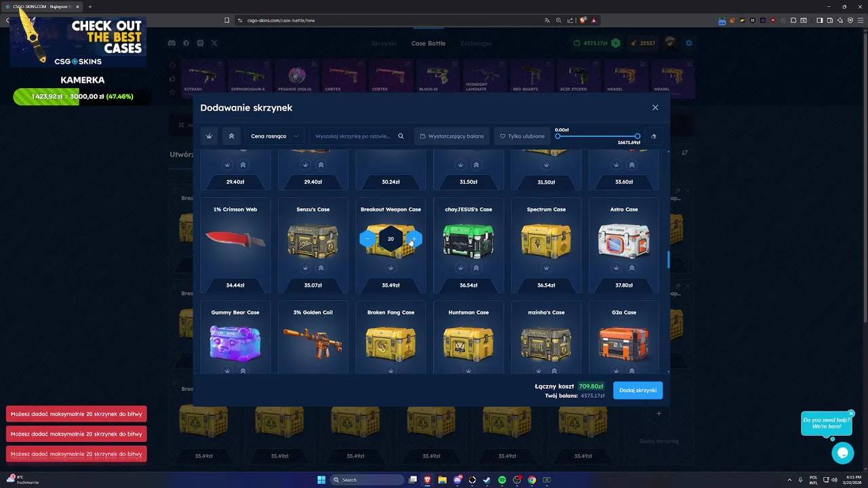Open the X (Twitter) link icon in header
Viewport: 868px width, 488px height.
pyautogui.click(x=214, y=43)
